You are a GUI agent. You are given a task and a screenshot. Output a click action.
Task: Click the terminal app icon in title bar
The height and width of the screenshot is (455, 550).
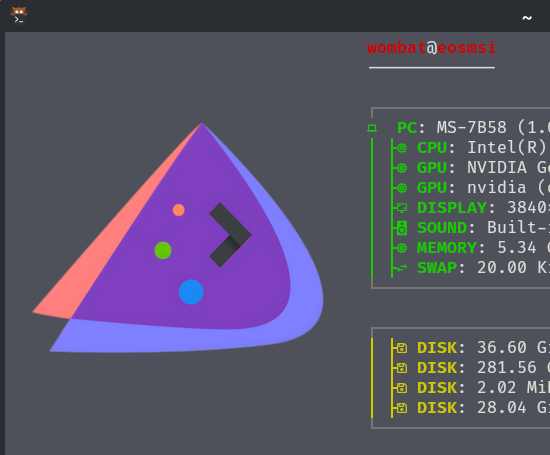[x=19, y=15]
